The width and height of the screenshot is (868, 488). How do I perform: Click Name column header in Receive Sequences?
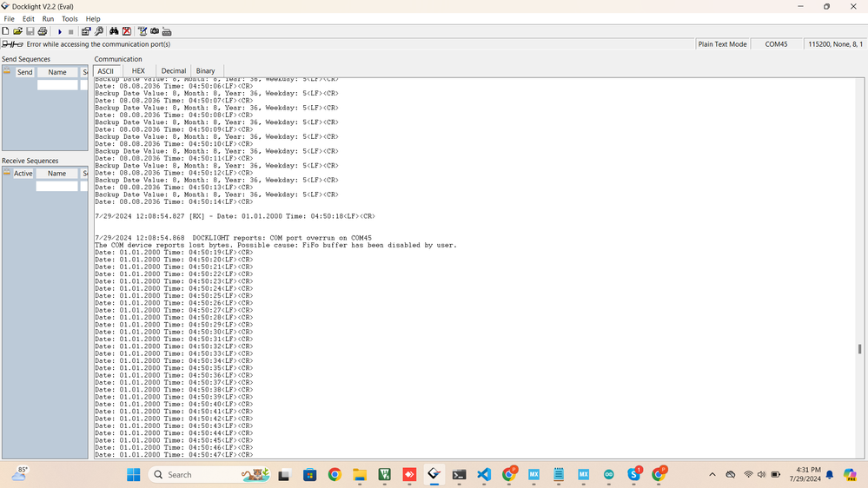point(57,173)
